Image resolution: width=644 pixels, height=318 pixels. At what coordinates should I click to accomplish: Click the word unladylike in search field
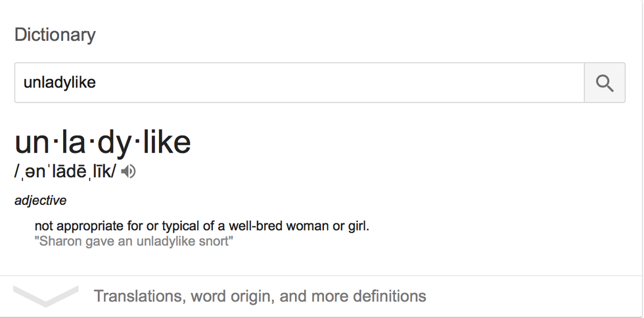[x=60, y=83]
